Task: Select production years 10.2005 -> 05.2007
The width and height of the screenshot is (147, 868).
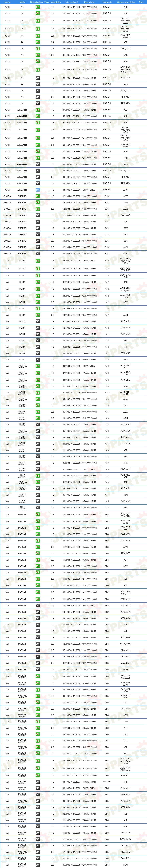Action: pos(71,228)
